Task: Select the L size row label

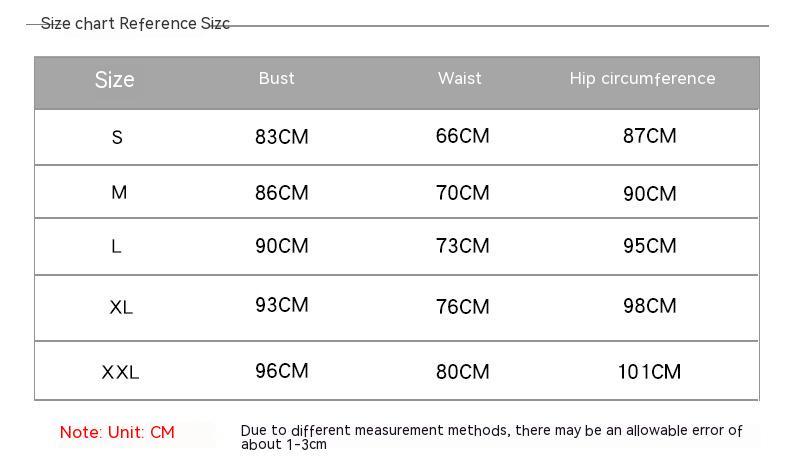Action: [x=116, y=246]
